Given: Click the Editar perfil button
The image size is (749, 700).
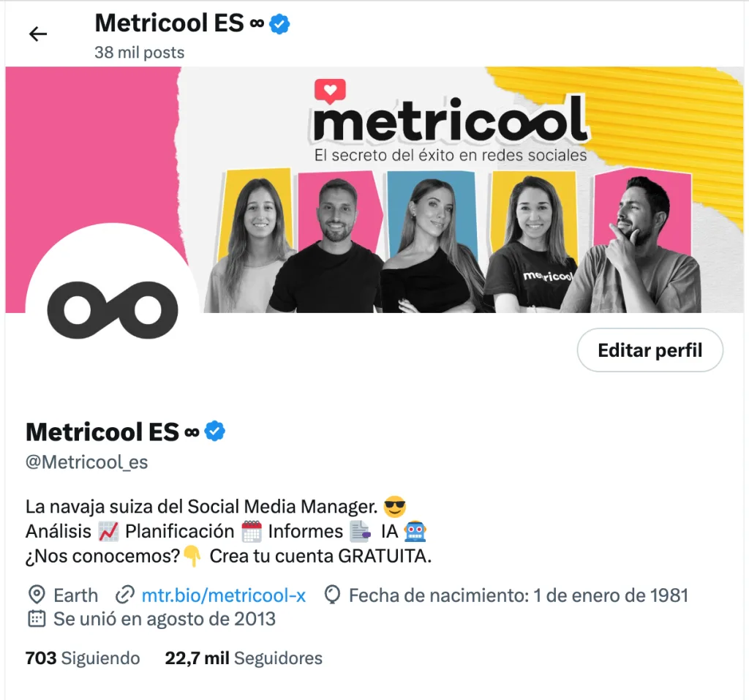Looking at the screenshot, I should pos(650,350).
